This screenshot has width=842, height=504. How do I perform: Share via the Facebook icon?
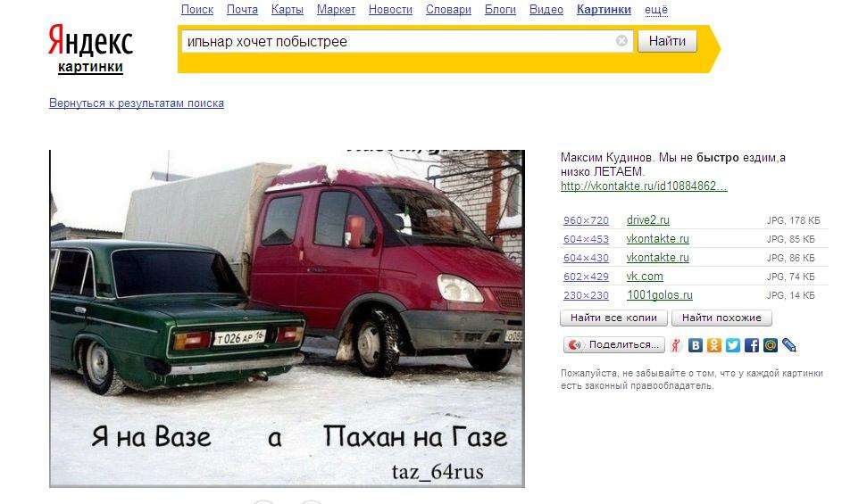tap(751, 345)
